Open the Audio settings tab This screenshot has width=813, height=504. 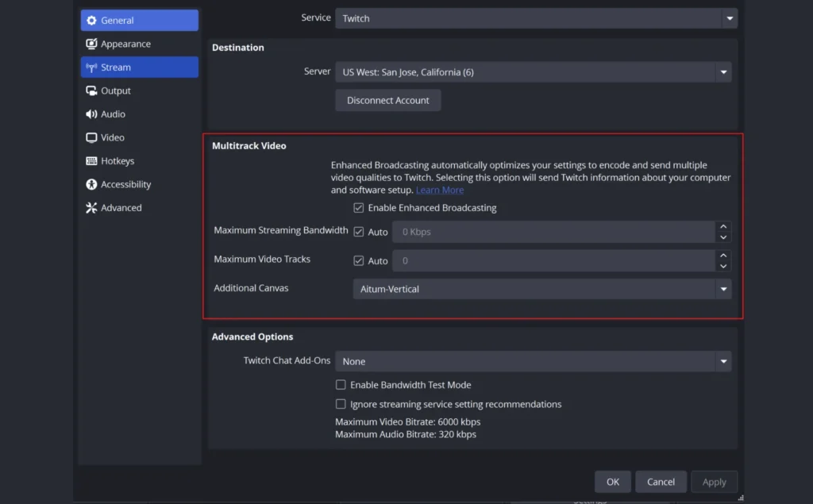pyautogui.click(x=140, y=114)
